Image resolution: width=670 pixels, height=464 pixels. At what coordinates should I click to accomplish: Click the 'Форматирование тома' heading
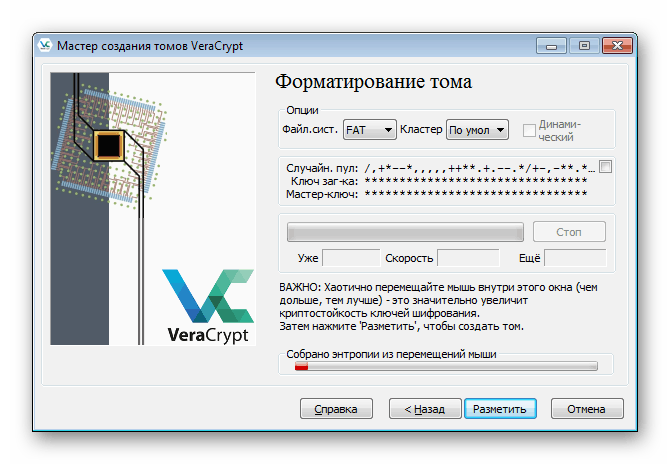(x=373, y=82)
